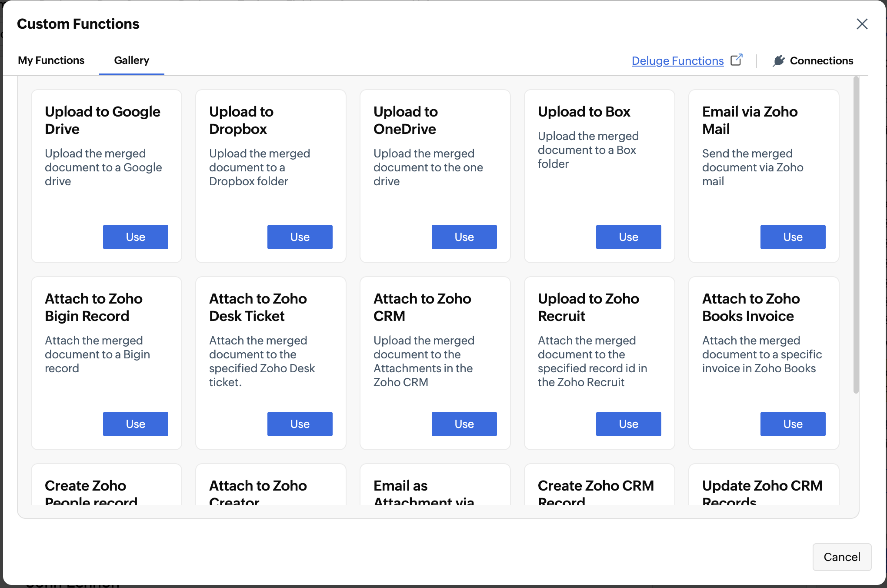The image size is (887, 588).
Task: Click the Connections plug icon
Action: point(778,61)
